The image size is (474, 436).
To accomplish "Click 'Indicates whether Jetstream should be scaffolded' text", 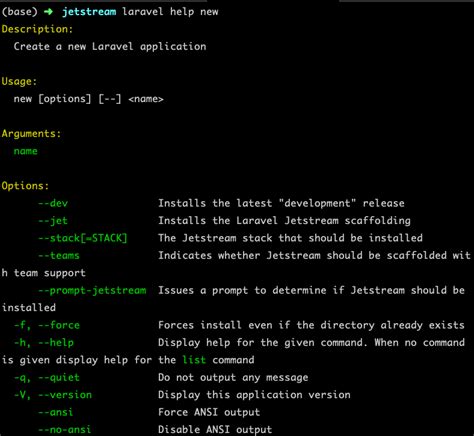I will pyautogui.click(x=302, y=255).
